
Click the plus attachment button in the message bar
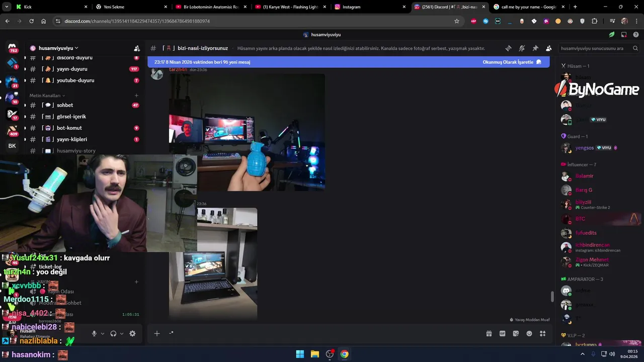pos(157,333)
